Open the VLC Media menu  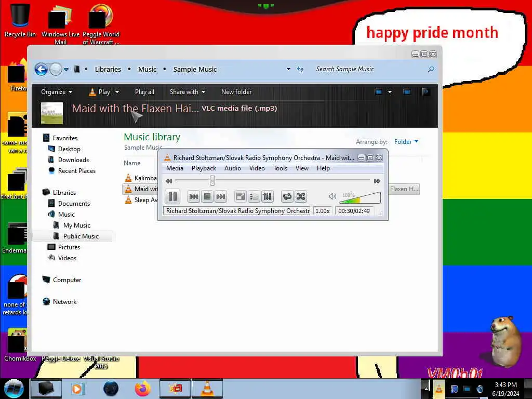175,168
